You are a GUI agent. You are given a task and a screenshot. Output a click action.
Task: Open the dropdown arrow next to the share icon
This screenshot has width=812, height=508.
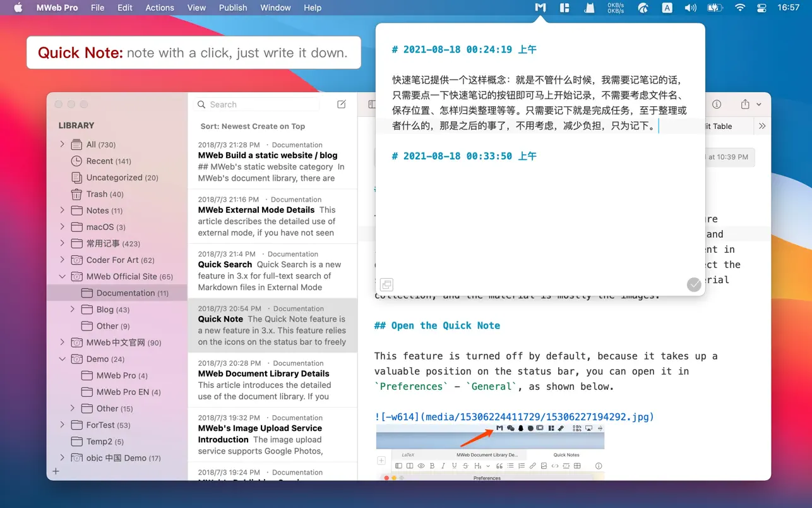[759, 104]
